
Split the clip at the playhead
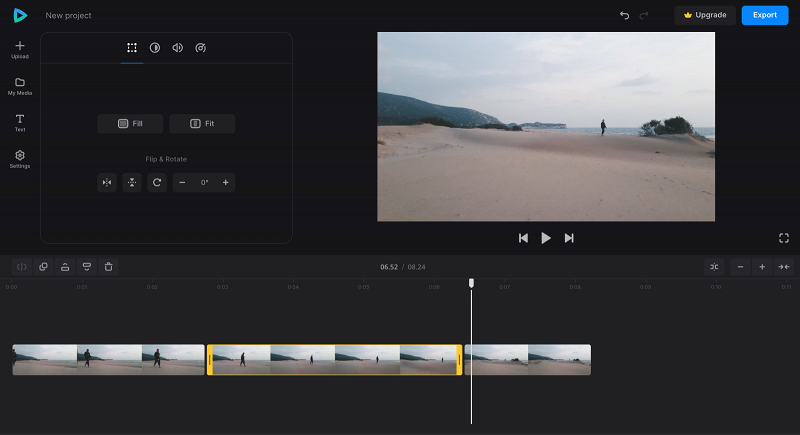point(21,267)
